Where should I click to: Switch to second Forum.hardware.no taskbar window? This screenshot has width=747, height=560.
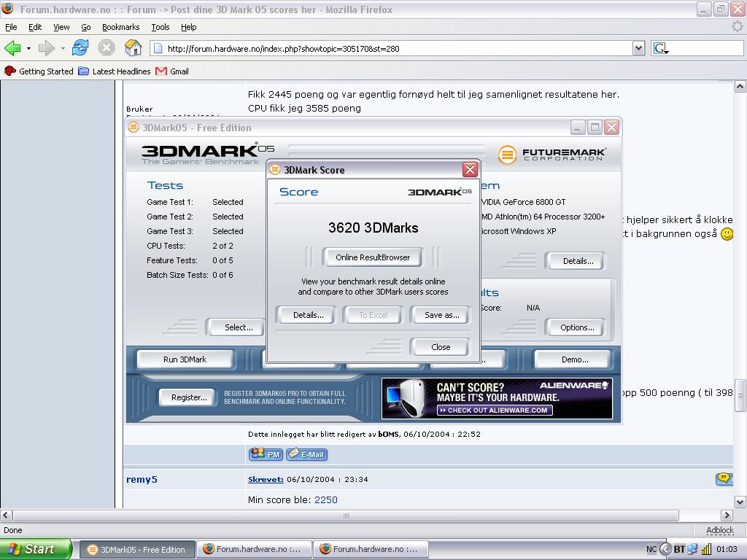click(x=371, y=550)
